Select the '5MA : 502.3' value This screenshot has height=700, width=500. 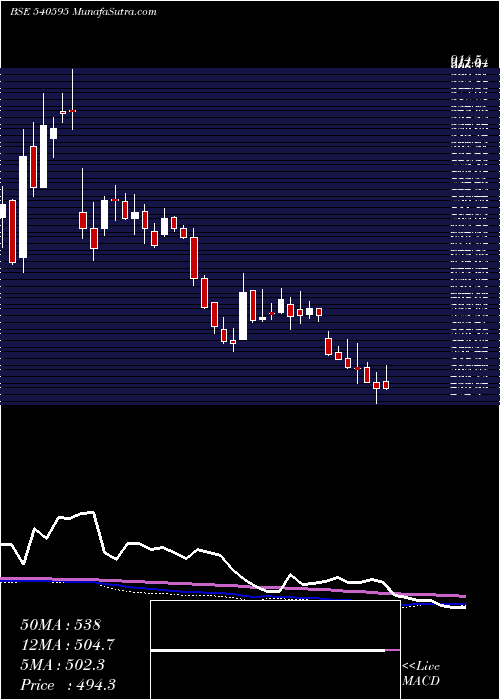point(62,665)
